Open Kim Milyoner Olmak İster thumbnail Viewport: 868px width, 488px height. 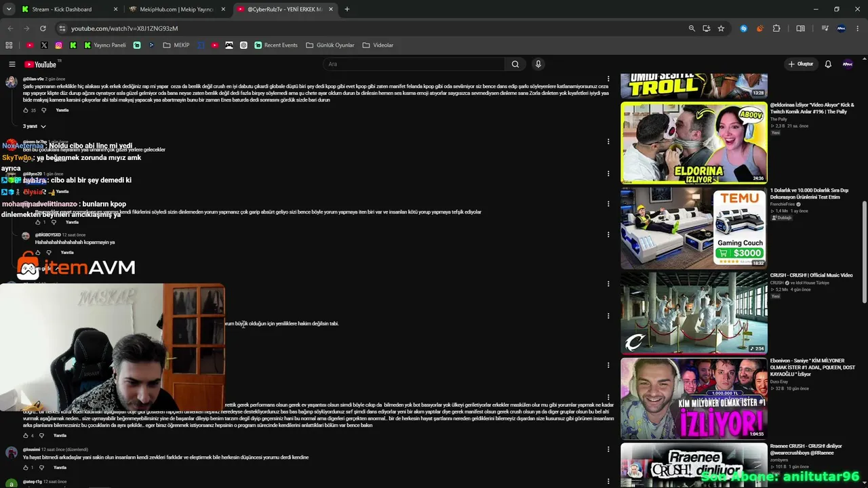click(694, 399)
